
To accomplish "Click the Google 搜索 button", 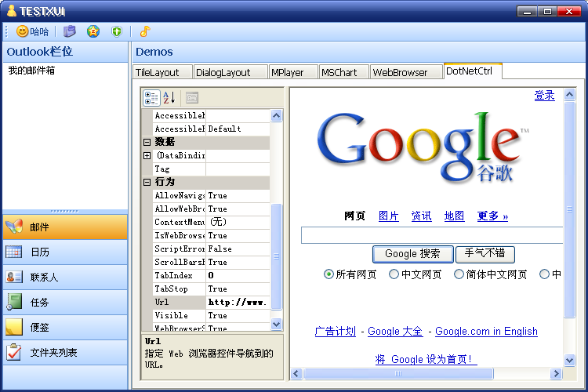I will [413, 254].
